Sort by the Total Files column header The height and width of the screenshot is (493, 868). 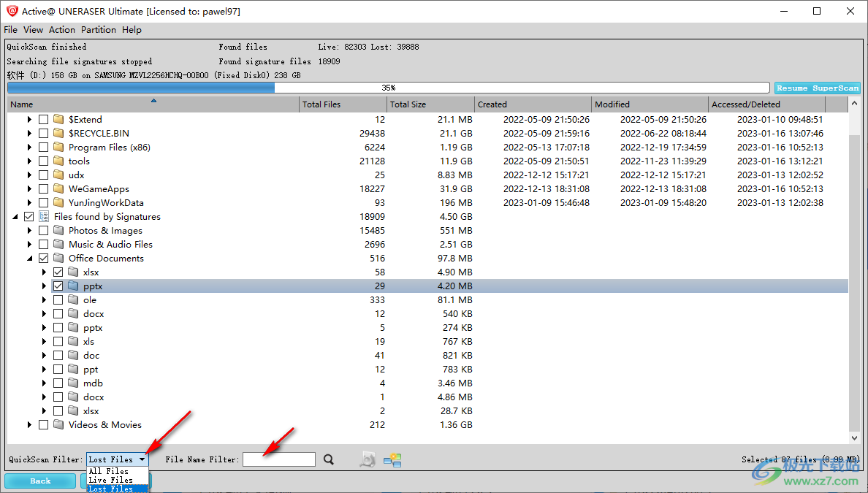click(343, 104)
